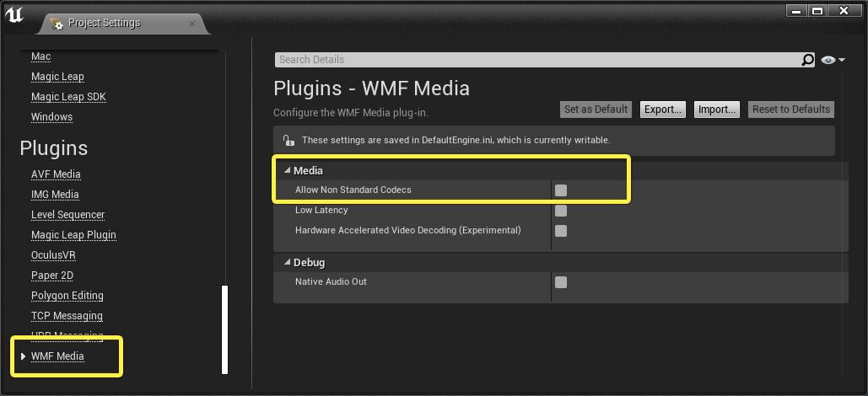Click the Low Latency label
Screen dimensions: 868x396
click(321, 210)
